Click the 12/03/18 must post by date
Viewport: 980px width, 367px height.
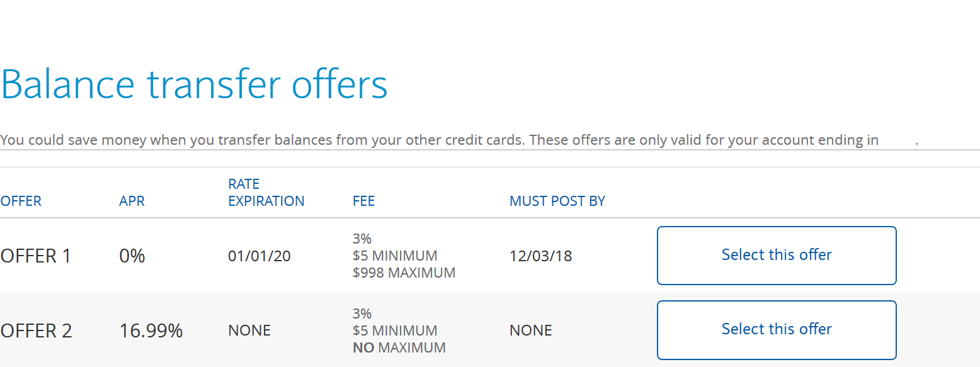(x=541, y=257)
